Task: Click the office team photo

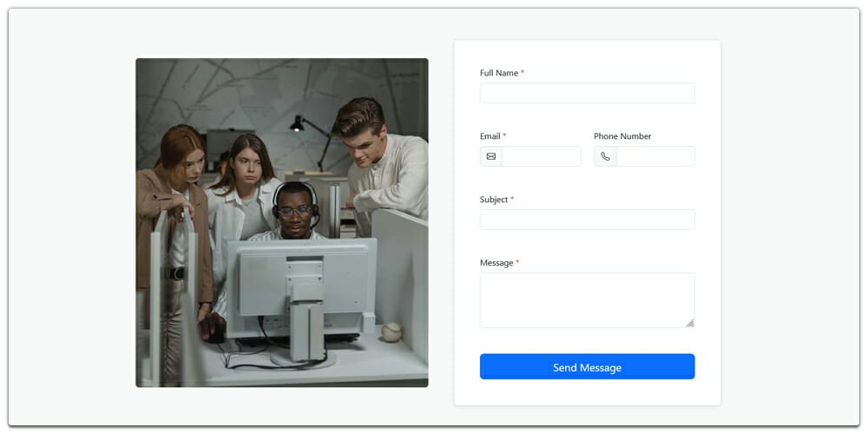Action: [282, 222]
